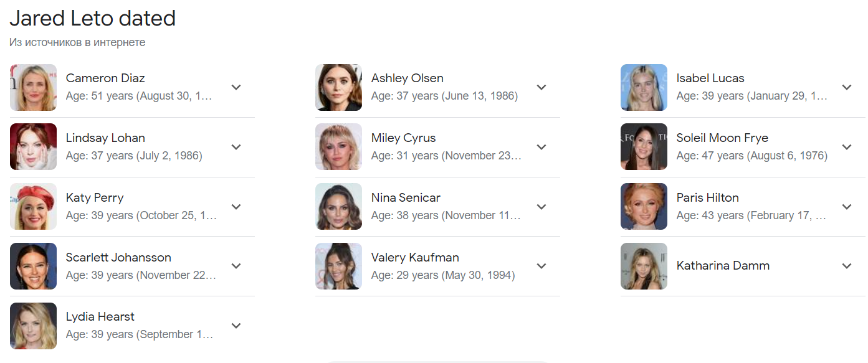Expand the Miley Cyrus chevron arrow

(x=541, y=147)
